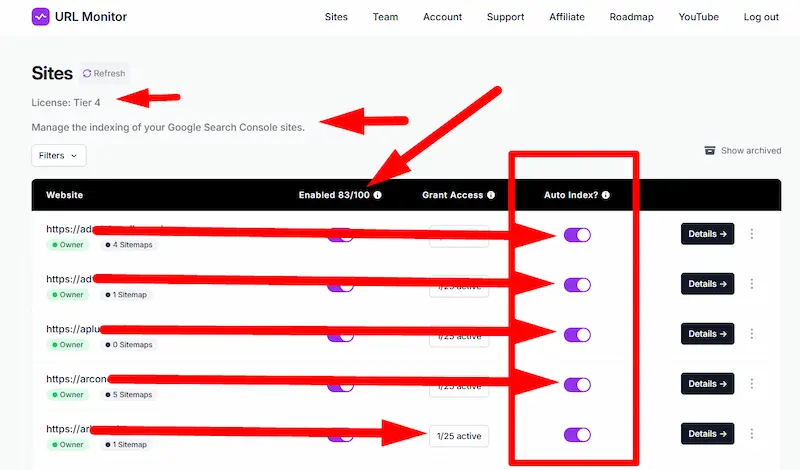Toggle Auto Index for the 5 Sitemaps site
800x470 pixels.
(x=577, y=385)
